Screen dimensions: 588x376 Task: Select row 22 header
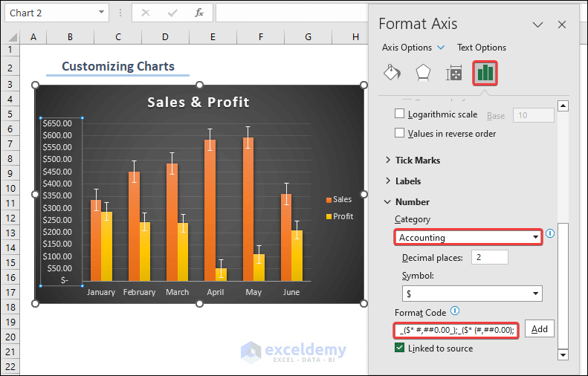pos(10,366)
